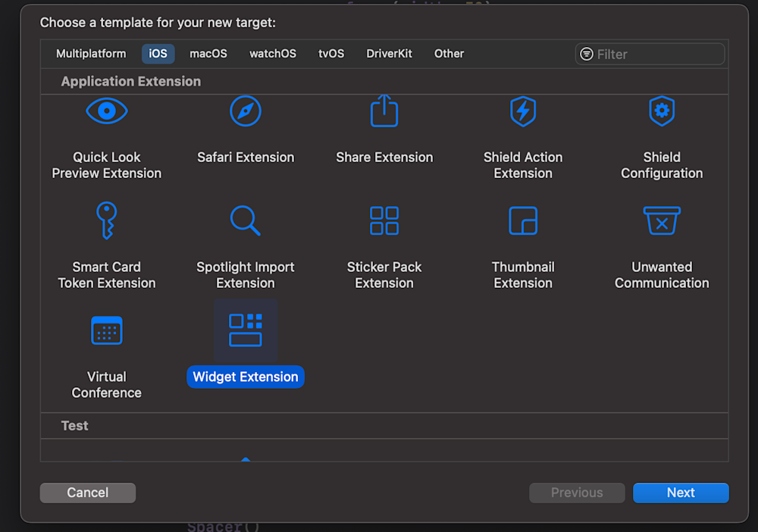Click the Thumbnail Extension label
This screenshot has width=758, height=532.
pyautogui.click(x=523, y=275)
